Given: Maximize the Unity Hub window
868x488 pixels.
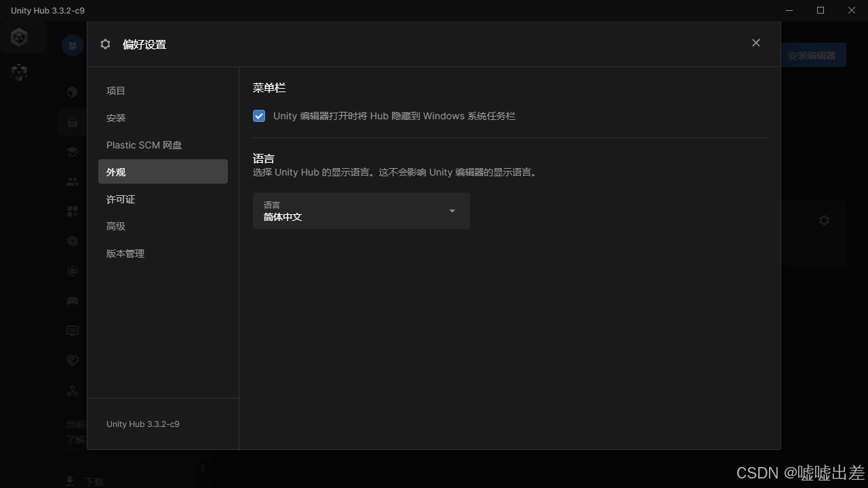Looking at the screenshot, I should [x=821, y=10].
